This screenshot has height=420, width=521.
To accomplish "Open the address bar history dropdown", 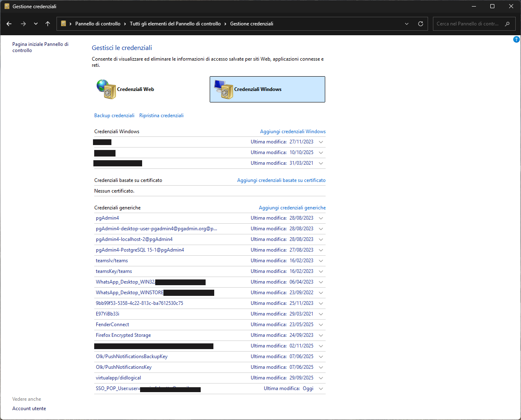I will [407, 24].
